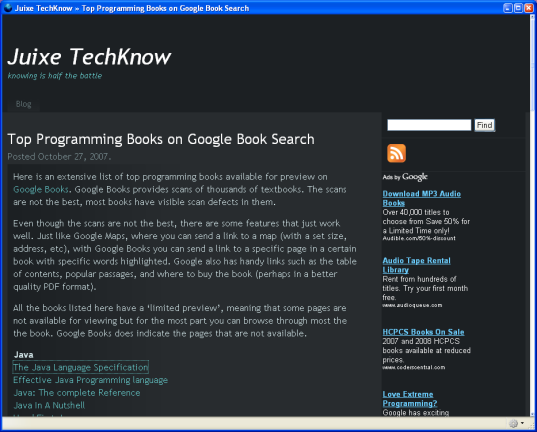This screenshot has width=537, height=432.
Task: Click the Java section heading
Action: click(24, 355)
